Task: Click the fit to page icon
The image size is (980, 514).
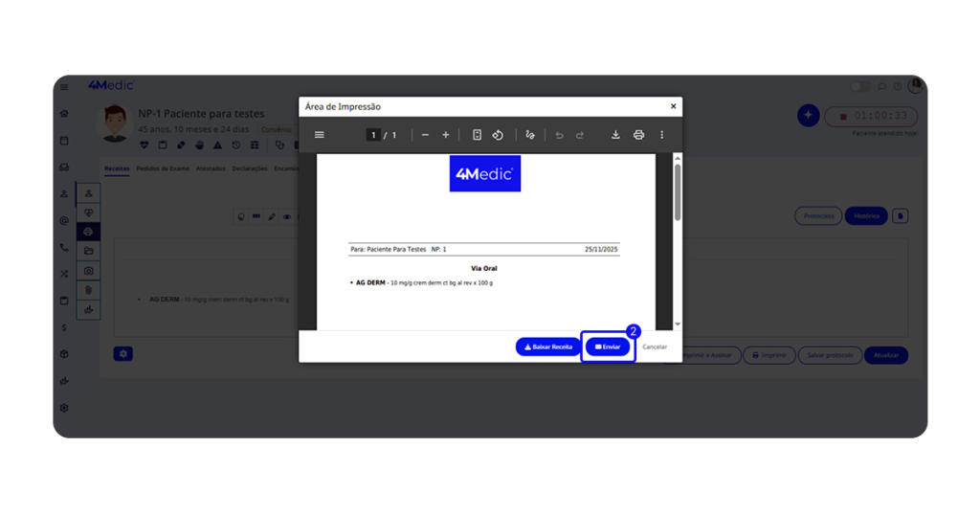Action: (477, 135)
